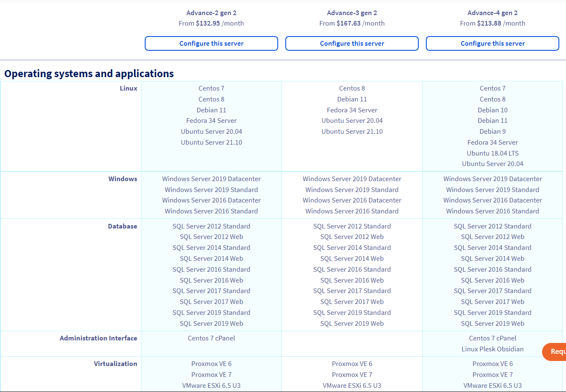Viewport: 566px width, 392px height.
Task: Click the $132.95 monthly price text
Action: [x=208, y=23]
